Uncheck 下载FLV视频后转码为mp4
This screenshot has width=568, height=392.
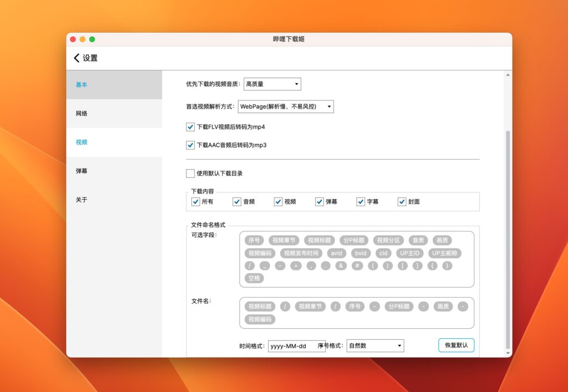[x=190, y=126]
